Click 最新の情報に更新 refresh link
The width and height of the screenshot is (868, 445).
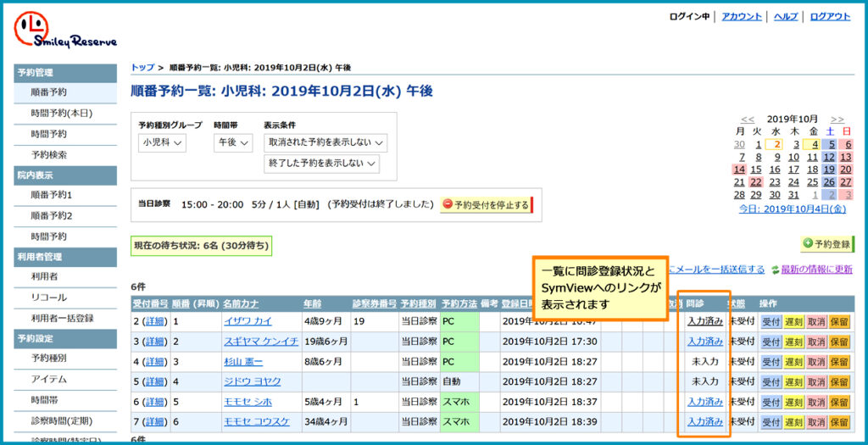coord(816,270)
